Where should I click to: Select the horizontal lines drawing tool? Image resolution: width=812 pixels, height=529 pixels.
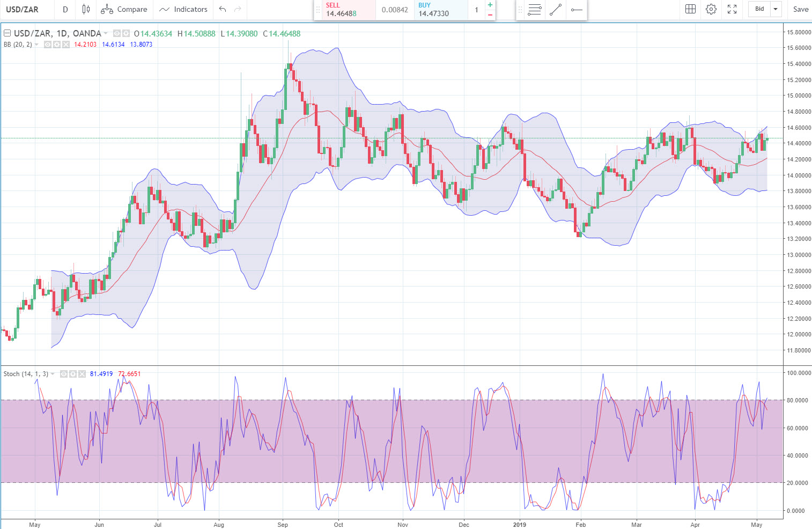click(535, 10)
